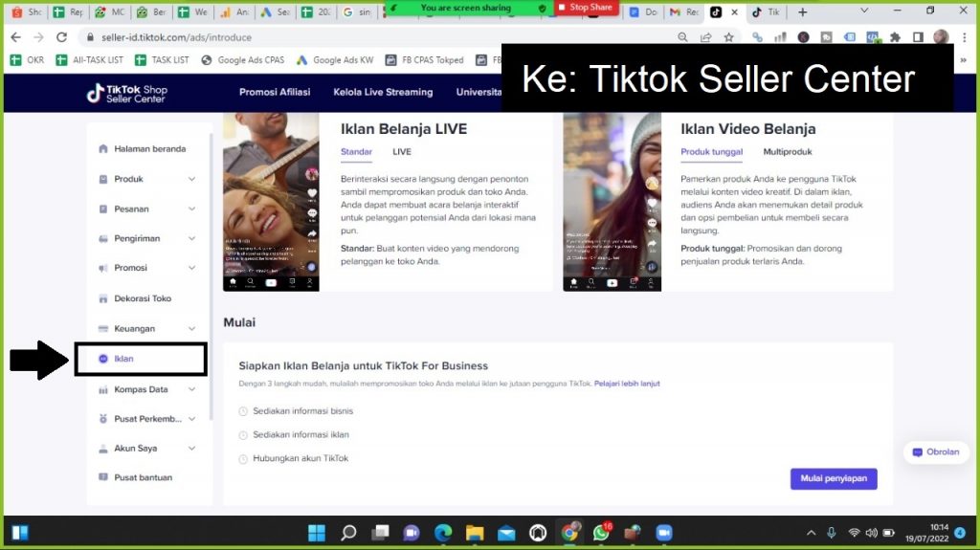This screenshot has width=980, height=550.
Task: Expand the Kompas Data sidebar menu
Action: click(191, 389)
